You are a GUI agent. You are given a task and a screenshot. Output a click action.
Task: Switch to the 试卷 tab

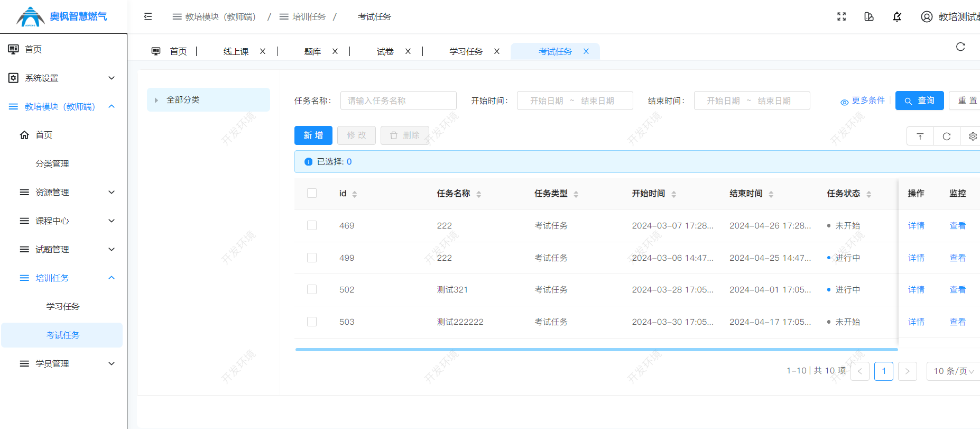pos(385,51)
